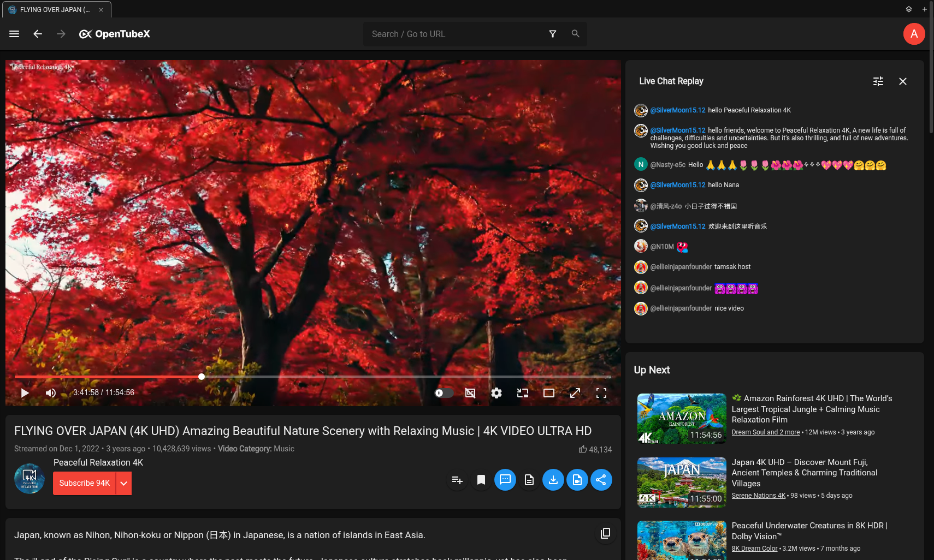
Task: Expand subscribe options dropdown arrow
Action: coord(124,483)
